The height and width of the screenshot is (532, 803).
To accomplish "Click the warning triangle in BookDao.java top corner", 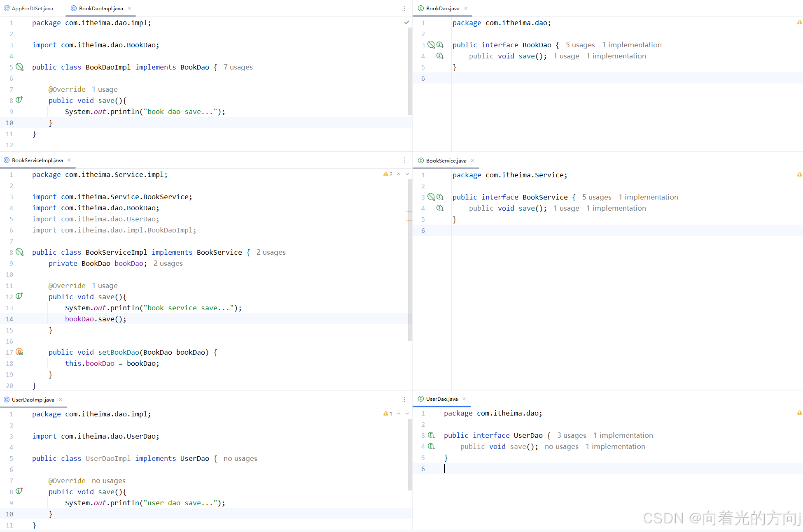I will click(799, 22).
